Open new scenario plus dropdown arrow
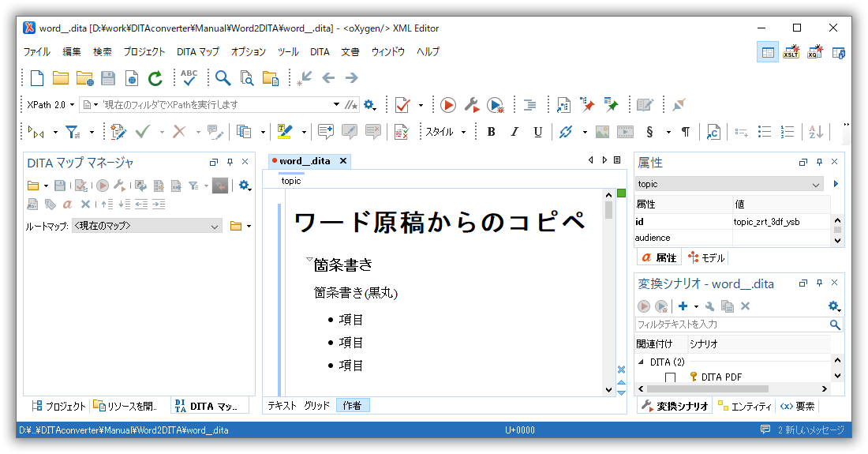 pos(697,306)
